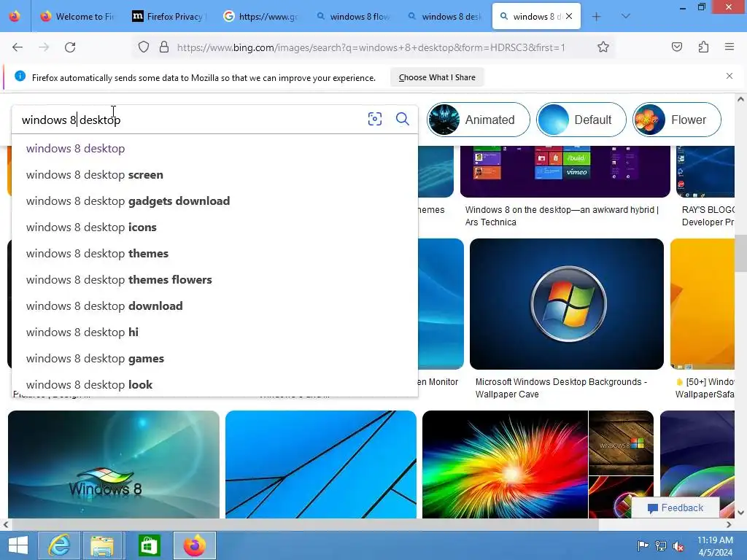Open a new tab with plus
The image size is (747, 560).
point(597,17)
